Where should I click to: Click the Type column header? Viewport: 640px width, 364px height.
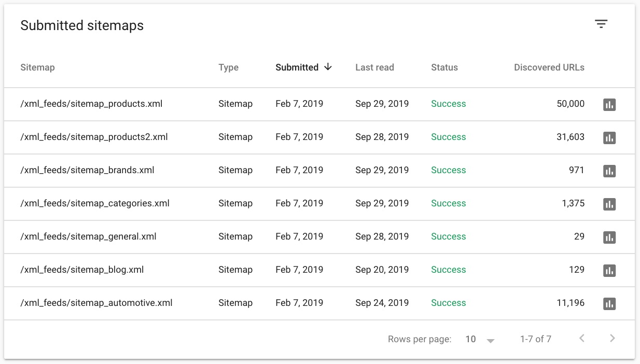pos(228,67)
